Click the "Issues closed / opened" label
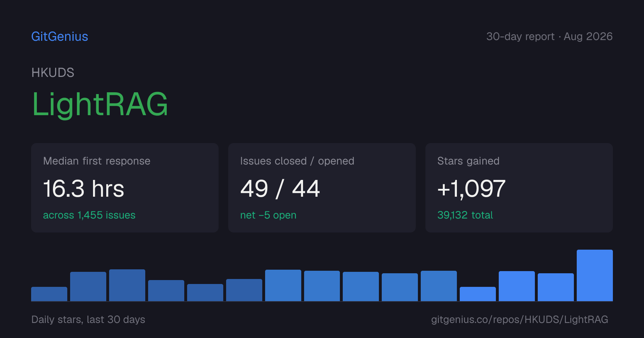Viewport: 644px width, 338px height. coord(297,161)
